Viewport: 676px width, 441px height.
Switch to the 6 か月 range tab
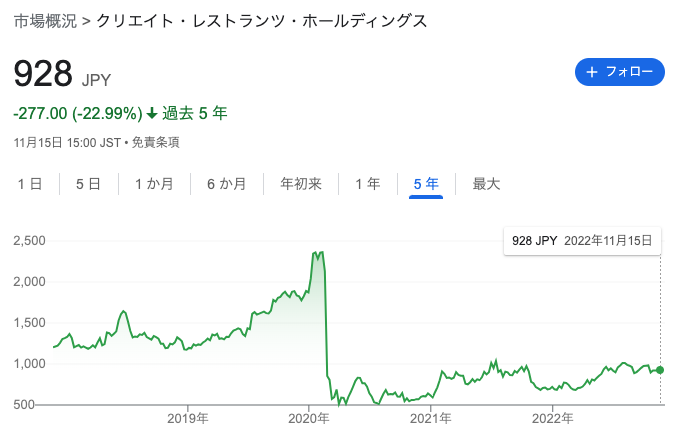point(226,184)
